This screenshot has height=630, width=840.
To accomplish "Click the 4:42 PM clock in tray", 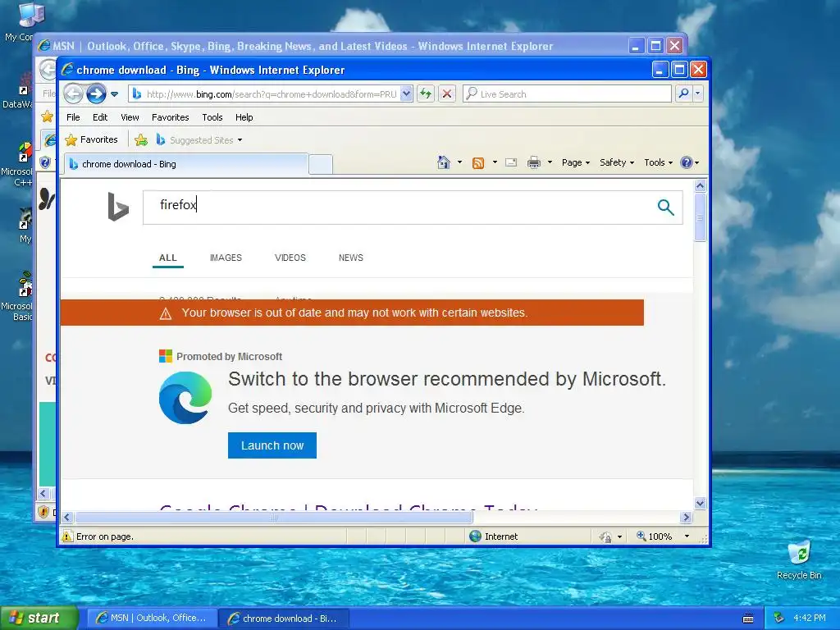I will click(809, 618).
